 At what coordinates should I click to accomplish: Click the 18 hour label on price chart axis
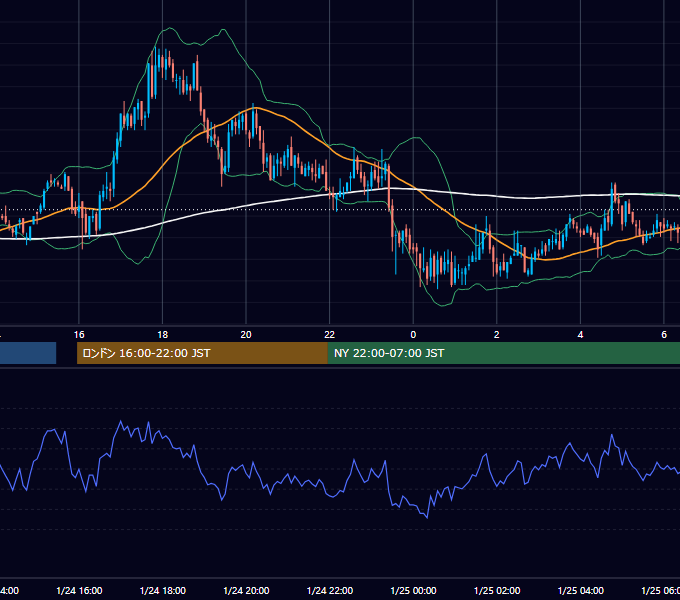click(x=163, y=335)
